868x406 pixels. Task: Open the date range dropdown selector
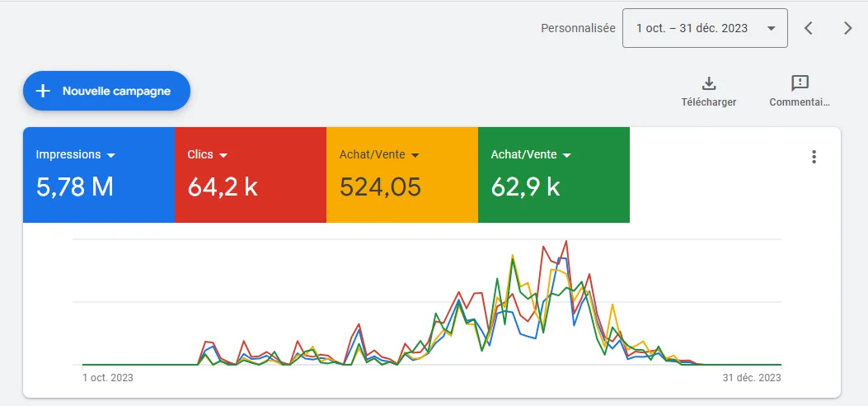pyautogui.click(x=705, y=28)
